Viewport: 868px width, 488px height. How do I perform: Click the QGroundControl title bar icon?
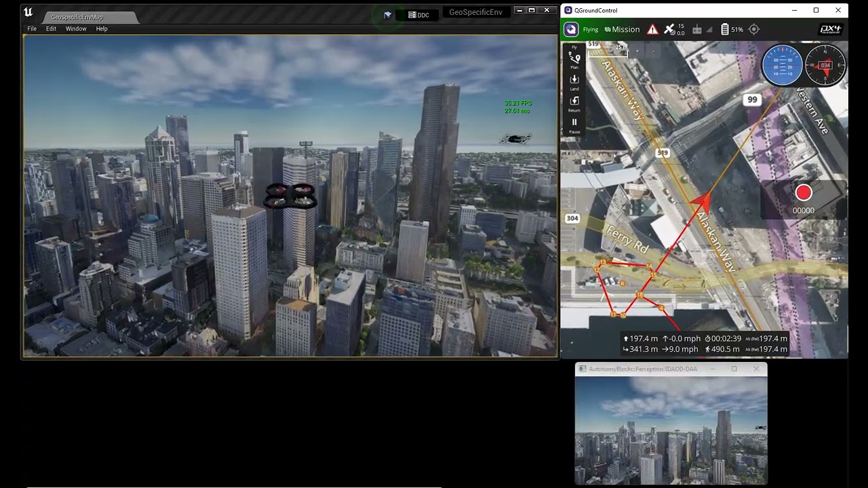click(567, 10)
